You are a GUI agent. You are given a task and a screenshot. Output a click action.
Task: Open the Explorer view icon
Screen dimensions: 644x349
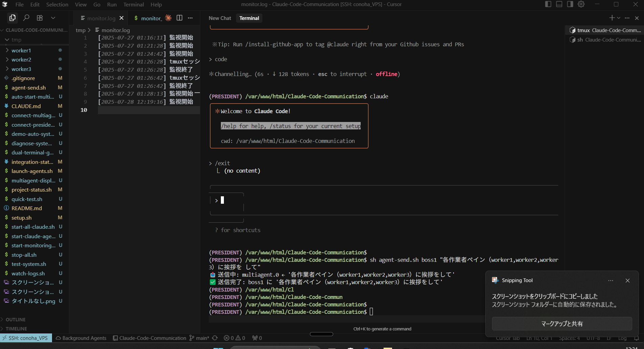[x=12, y=18]
